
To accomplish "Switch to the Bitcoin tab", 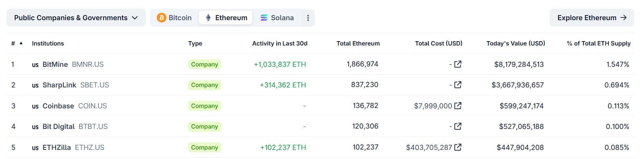I will 174,18.
